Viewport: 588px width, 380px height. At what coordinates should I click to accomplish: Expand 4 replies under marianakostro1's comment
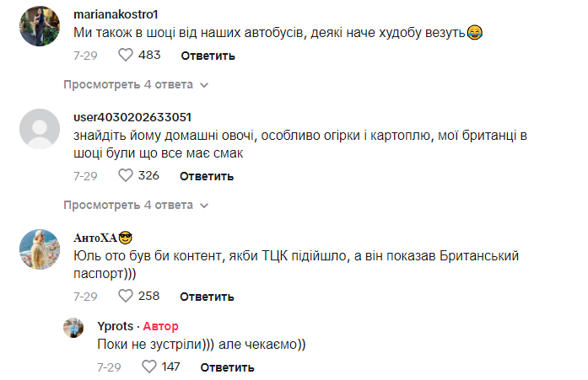pos(136,85)
